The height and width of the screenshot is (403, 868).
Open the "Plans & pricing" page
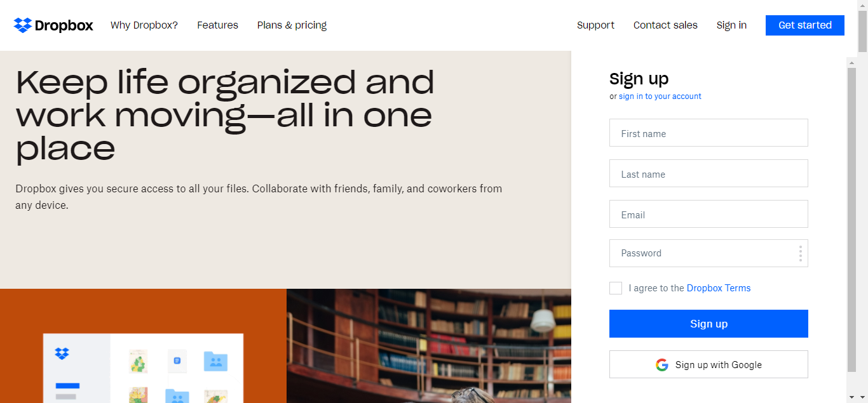(x=292, y=25)
